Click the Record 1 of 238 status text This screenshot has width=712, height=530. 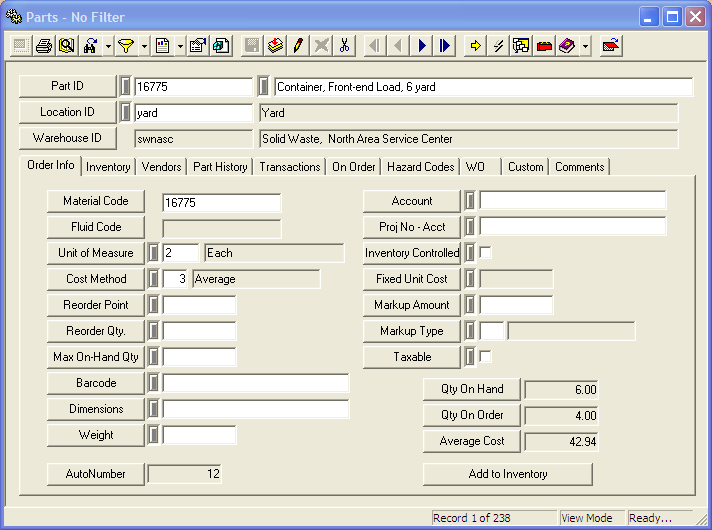click(471, 518)
